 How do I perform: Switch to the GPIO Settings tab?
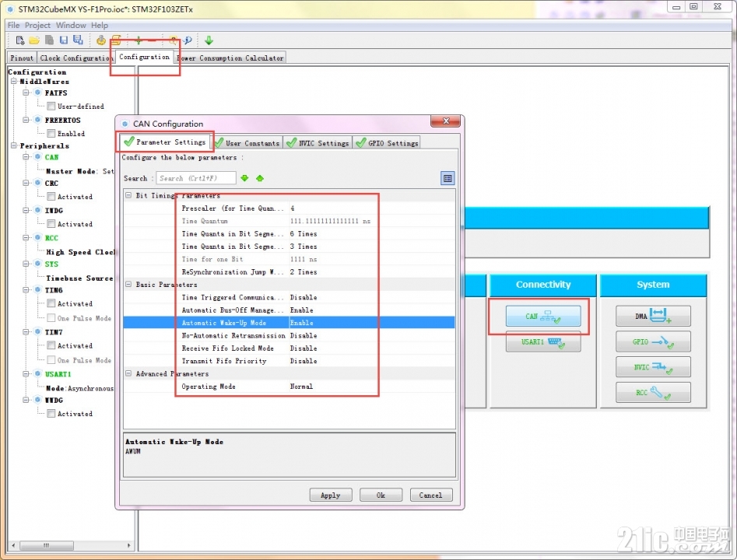pyautogui.click(x=387, y=143)
